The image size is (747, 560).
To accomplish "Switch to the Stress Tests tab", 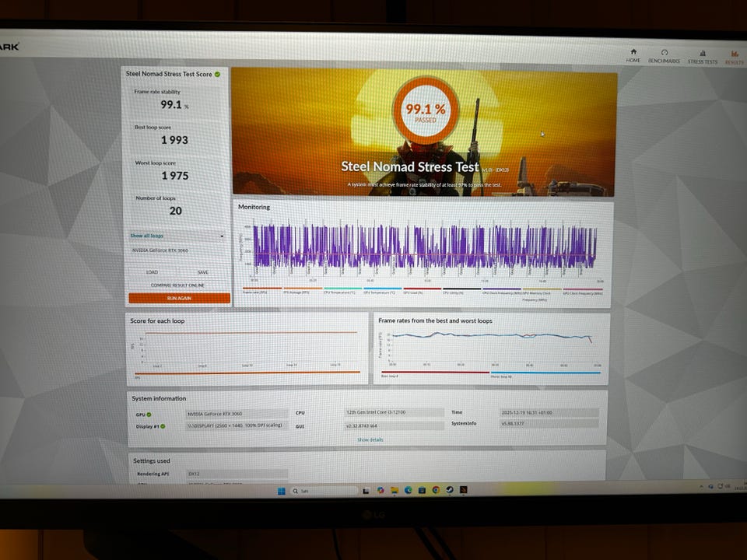I will click(702, 57).
